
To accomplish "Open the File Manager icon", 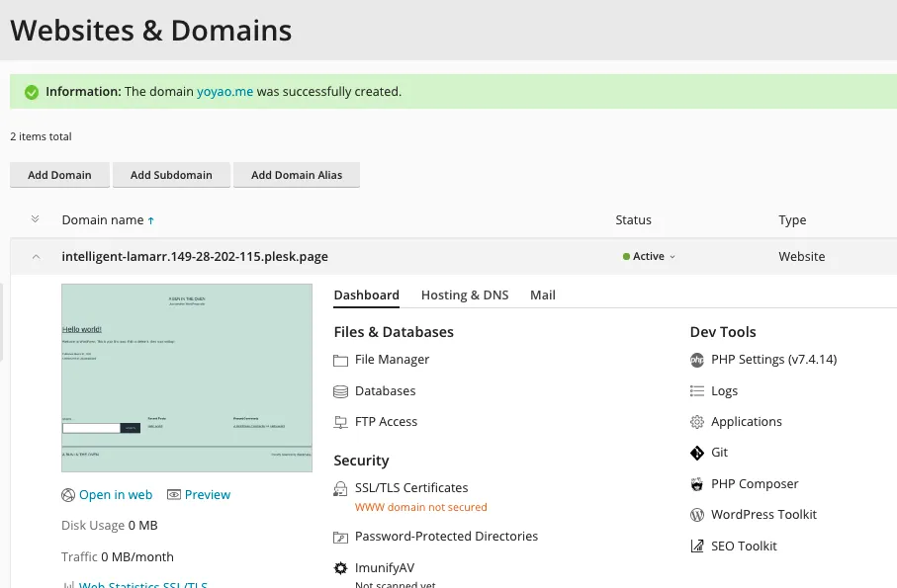I will coord(340,359).
